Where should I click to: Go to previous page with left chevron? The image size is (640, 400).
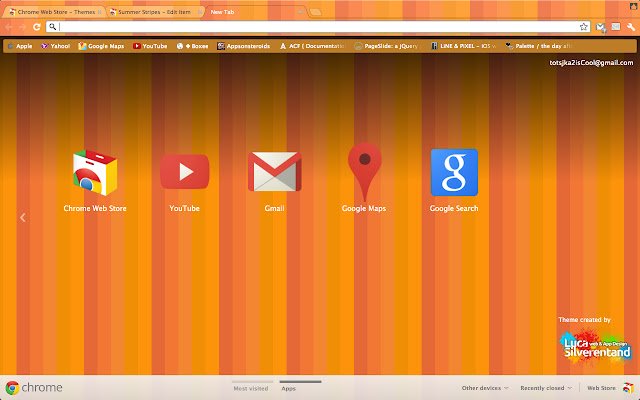(23, 218)
